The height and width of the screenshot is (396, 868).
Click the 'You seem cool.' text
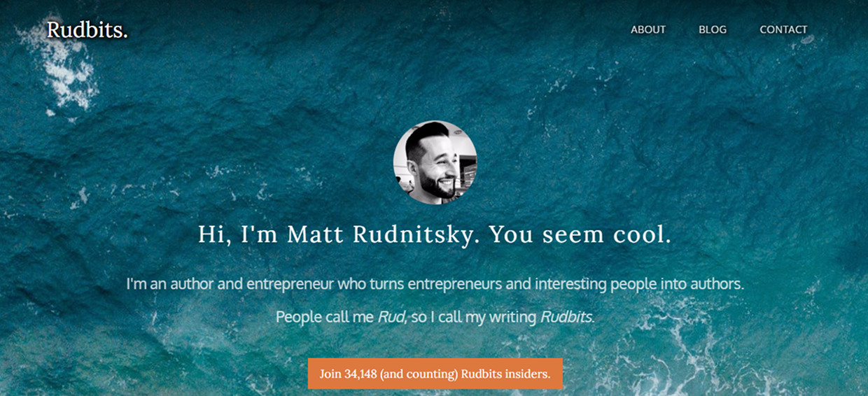tap(580, 234)
